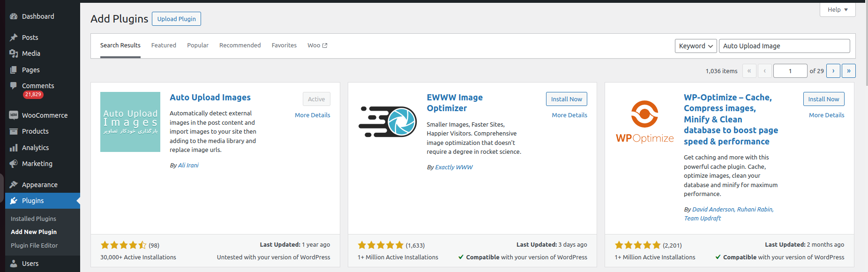Click the EWWW Image Optimizer star rating
The image size is (868, 272).
[381, 245]
